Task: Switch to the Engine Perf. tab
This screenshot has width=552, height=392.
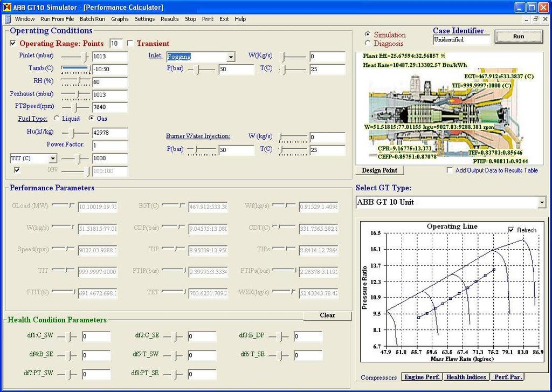Action: coord(422,377)
